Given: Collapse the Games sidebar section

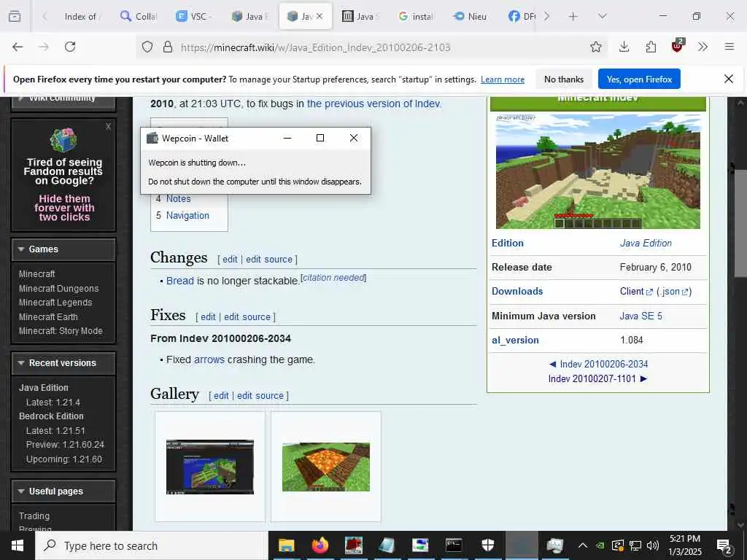Looking at the screenshot, I should [21, 249].
